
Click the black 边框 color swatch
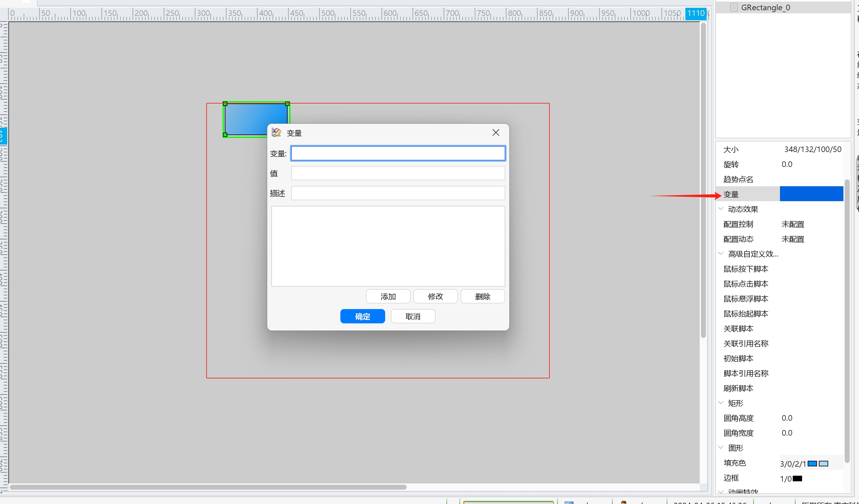pos(797,479)
